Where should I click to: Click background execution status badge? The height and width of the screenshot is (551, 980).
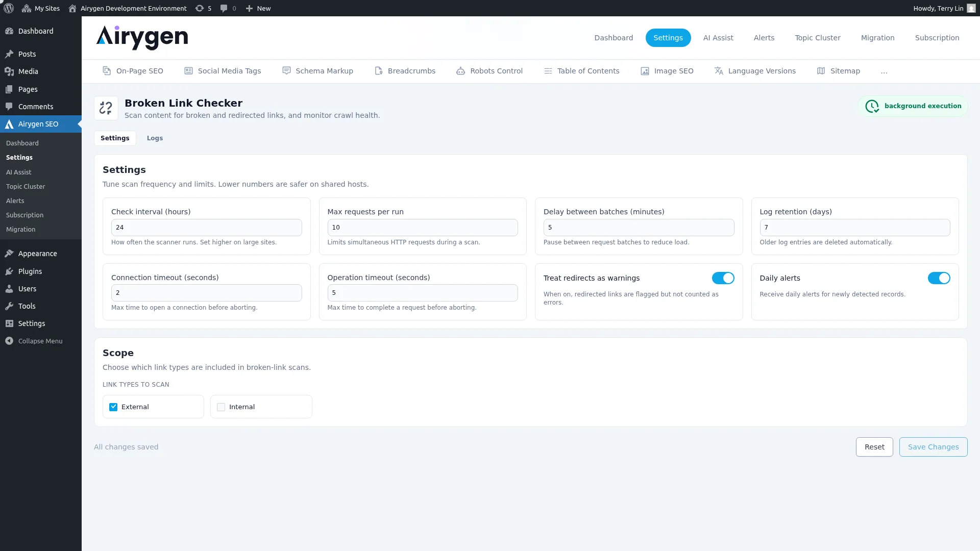pyautogui.click(x=913, y=106)
